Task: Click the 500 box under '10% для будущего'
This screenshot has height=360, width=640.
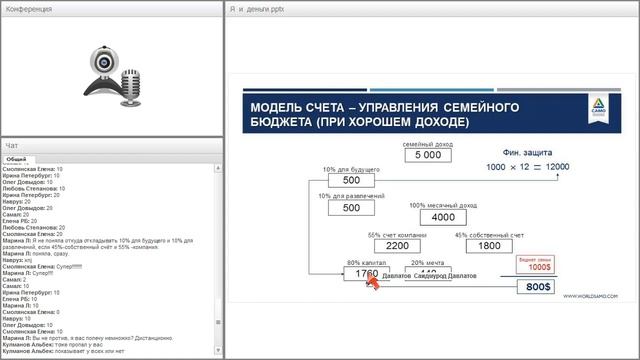Action: 351,180
